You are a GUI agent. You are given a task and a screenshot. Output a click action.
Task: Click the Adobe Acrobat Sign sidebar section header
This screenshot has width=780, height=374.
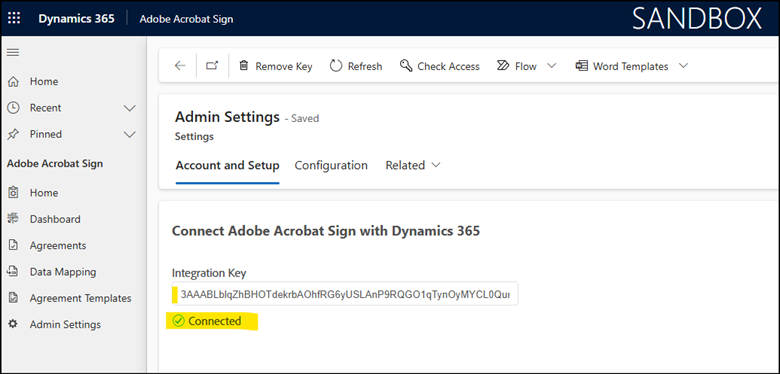(x=55, y=164)
